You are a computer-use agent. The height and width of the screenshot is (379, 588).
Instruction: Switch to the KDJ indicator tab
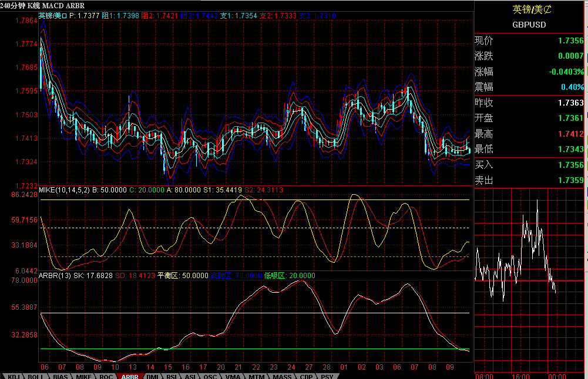(x=14, y=377)
